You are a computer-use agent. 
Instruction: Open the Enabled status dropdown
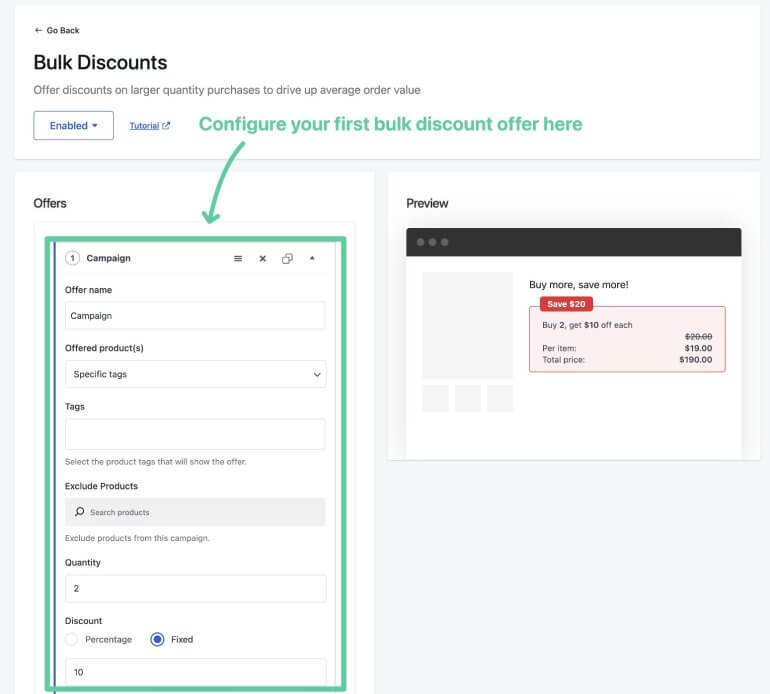pyautogui.click(x=73, y=126)
